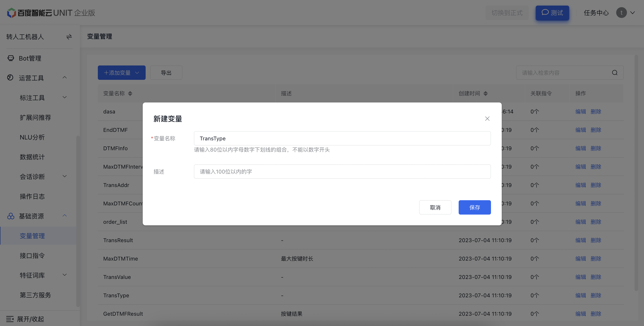Click the search magnifier icon
Screen dimensions: 644x326
click(x=615, y=73)
